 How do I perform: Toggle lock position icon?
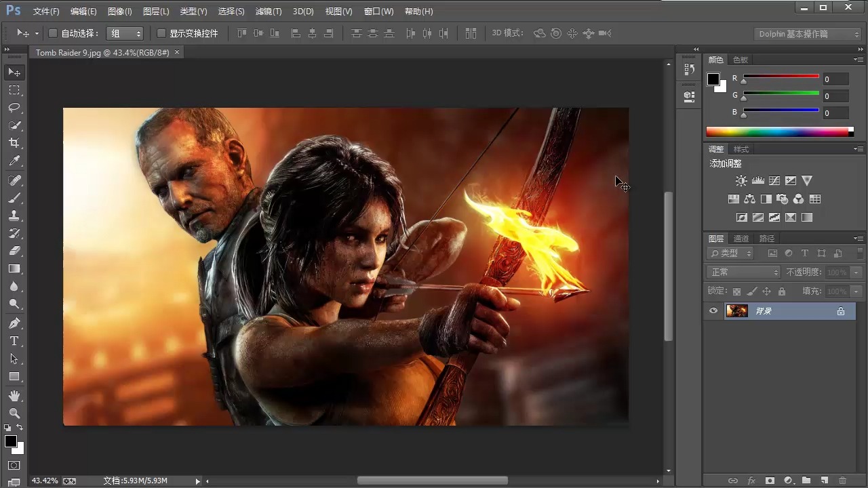[766, 291]
